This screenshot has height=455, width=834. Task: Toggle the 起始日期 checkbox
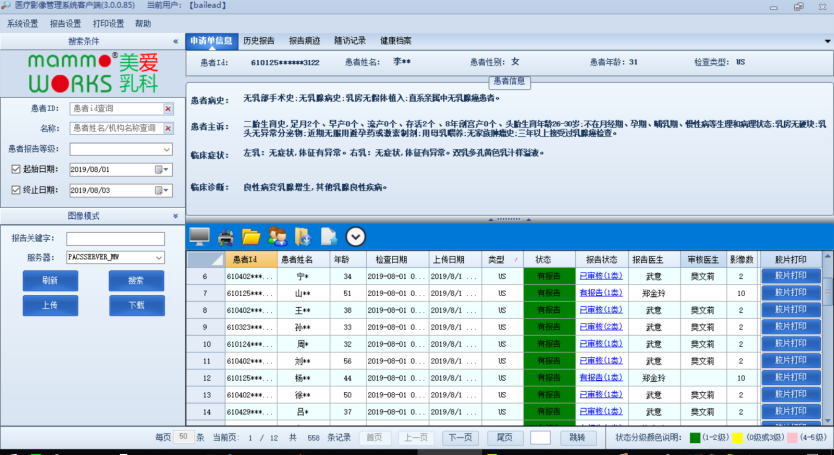(x=16, y=169)
